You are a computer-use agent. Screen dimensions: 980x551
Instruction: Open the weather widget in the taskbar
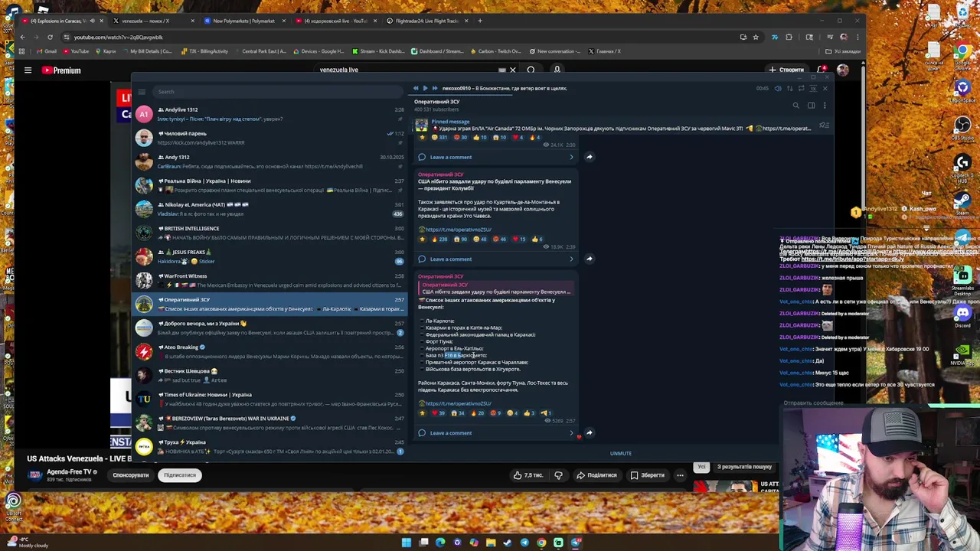(x=27, y=543)
